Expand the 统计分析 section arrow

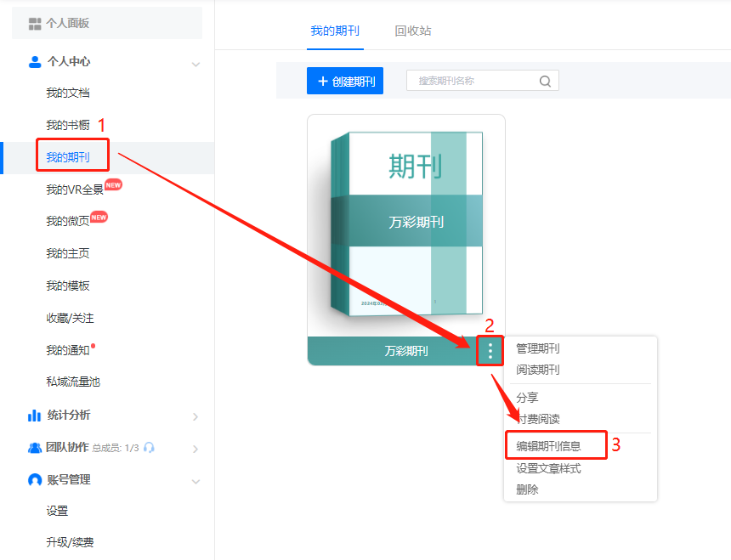pos(195,416)
